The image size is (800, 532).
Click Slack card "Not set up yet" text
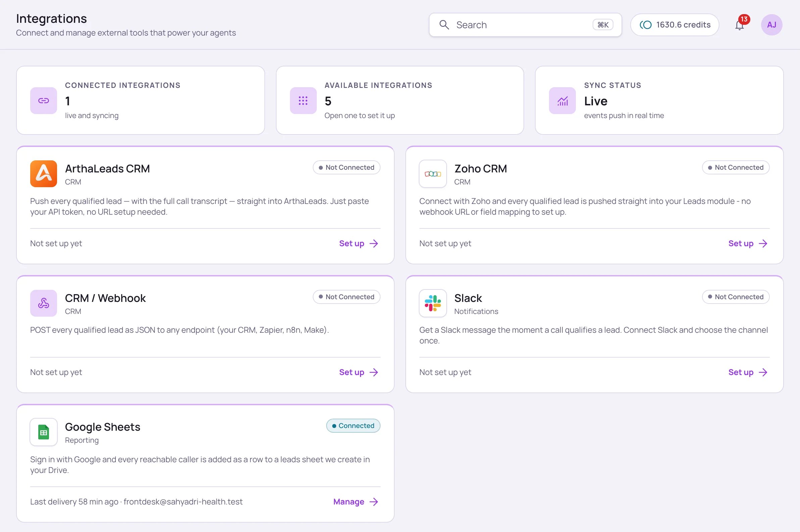coord(445,373)
